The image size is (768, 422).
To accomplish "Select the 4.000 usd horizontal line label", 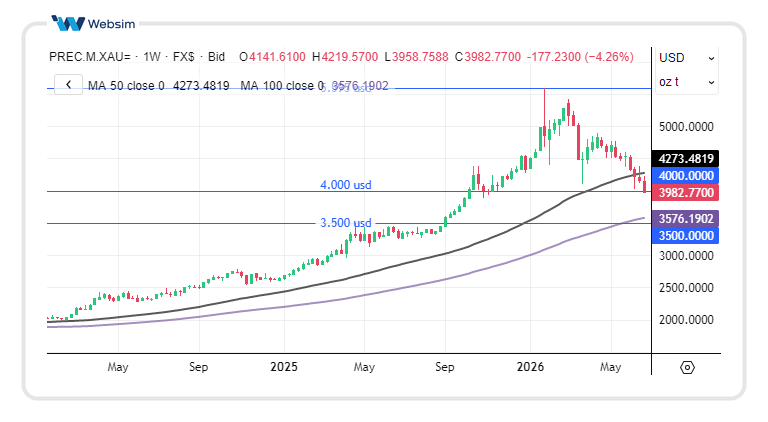I will coord(346,185).
